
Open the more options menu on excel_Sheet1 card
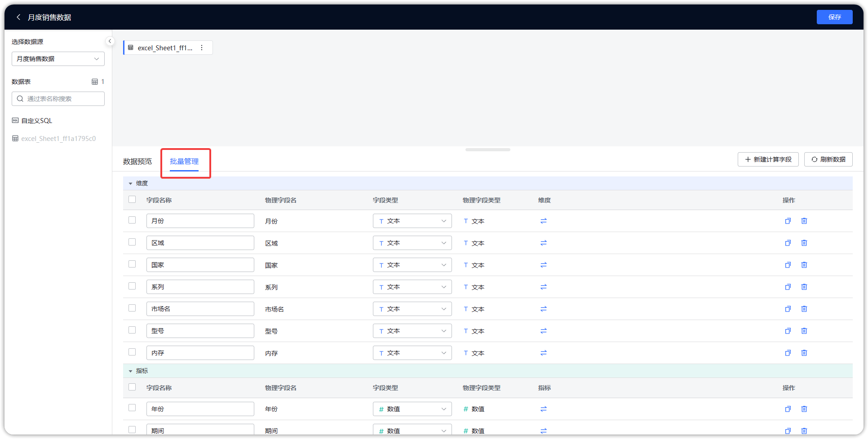coord(202,48)
